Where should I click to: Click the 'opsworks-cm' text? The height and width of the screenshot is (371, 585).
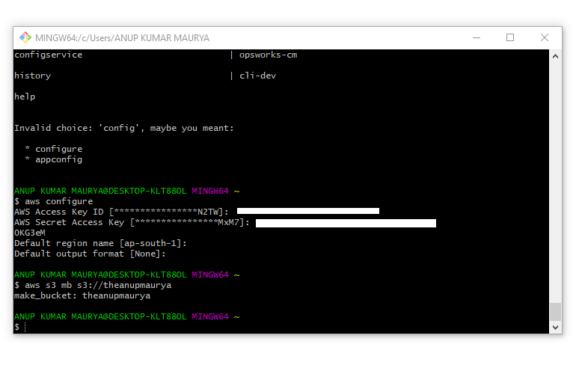coord(268,55)
